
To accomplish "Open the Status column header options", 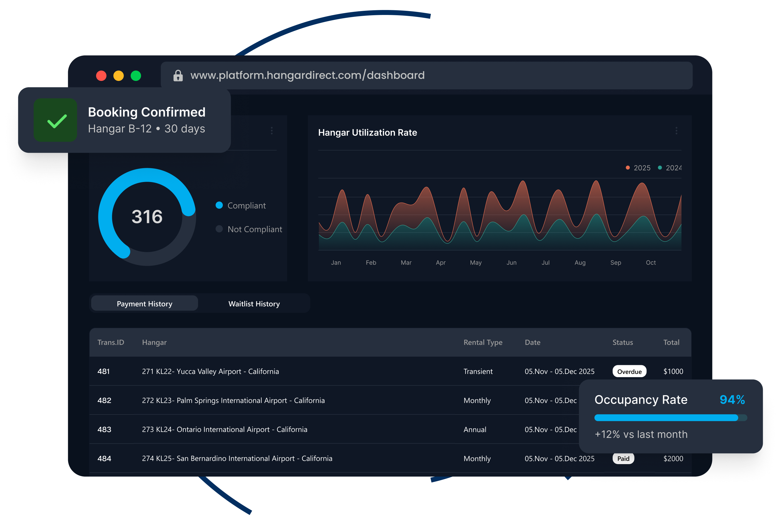I will [622, 342].
